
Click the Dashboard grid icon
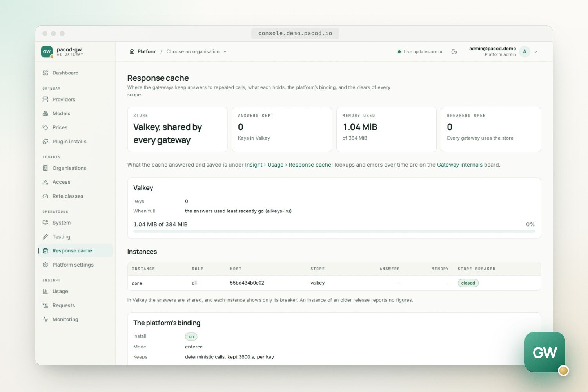pyautogui.click(x=45, y=73)
